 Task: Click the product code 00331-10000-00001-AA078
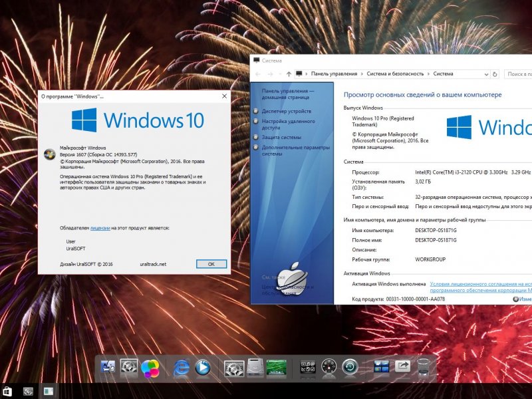[x=415, y=299]
